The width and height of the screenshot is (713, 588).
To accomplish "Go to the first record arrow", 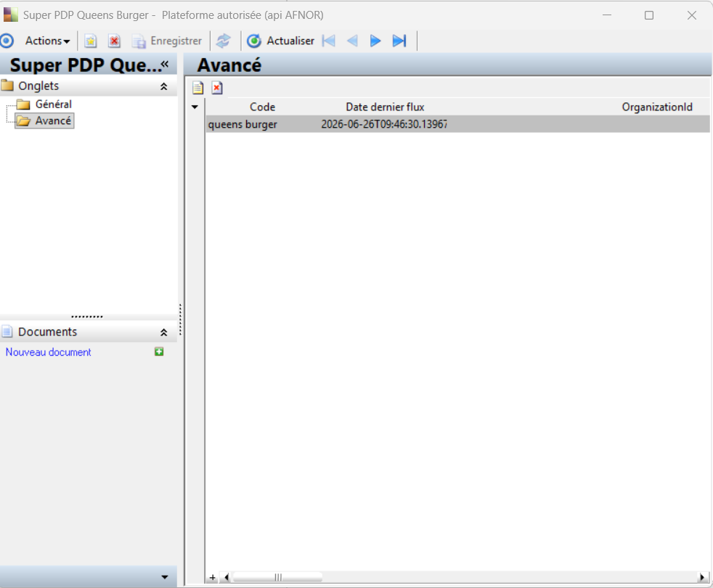I will 329,41.
